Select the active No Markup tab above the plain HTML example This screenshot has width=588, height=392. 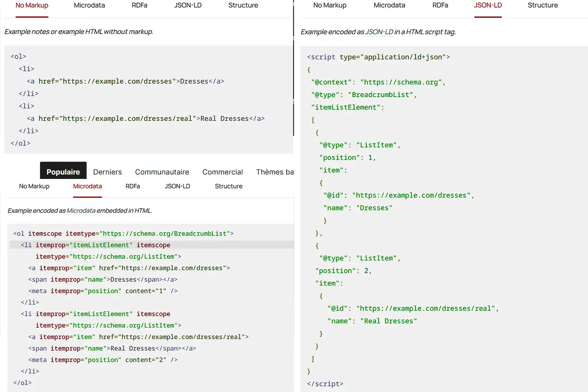click(32, 5)
